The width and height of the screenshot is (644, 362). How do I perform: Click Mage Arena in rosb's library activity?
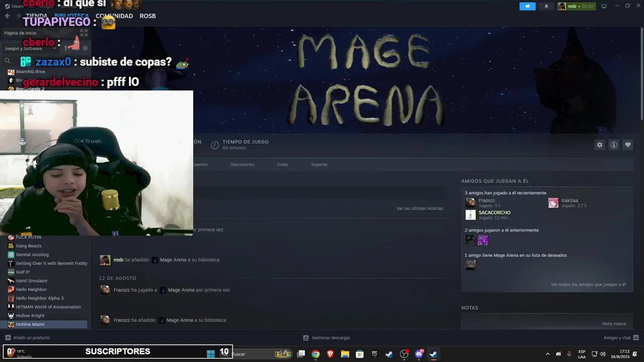coord(173,260)
